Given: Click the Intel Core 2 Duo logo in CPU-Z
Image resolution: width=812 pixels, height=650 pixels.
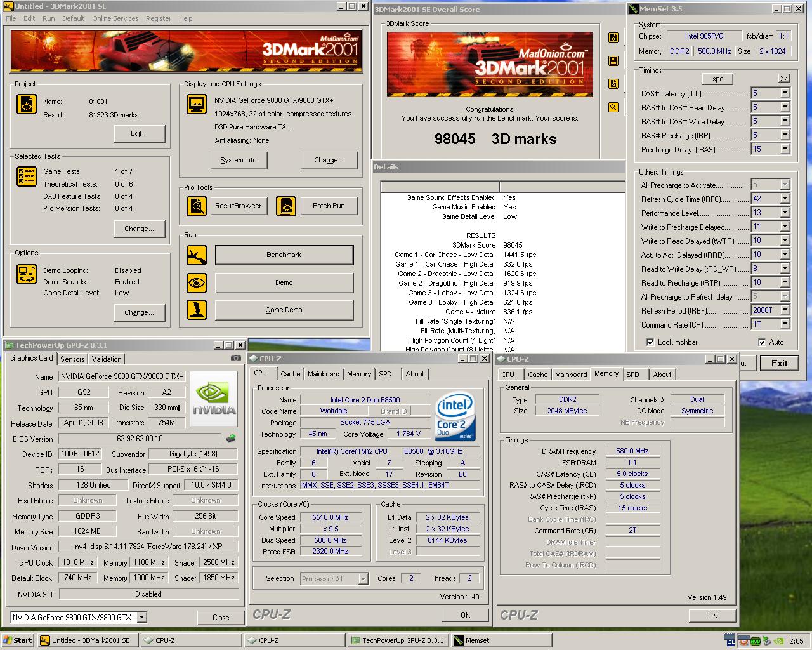Looking at the screenshot, I should tap(455, 417).
